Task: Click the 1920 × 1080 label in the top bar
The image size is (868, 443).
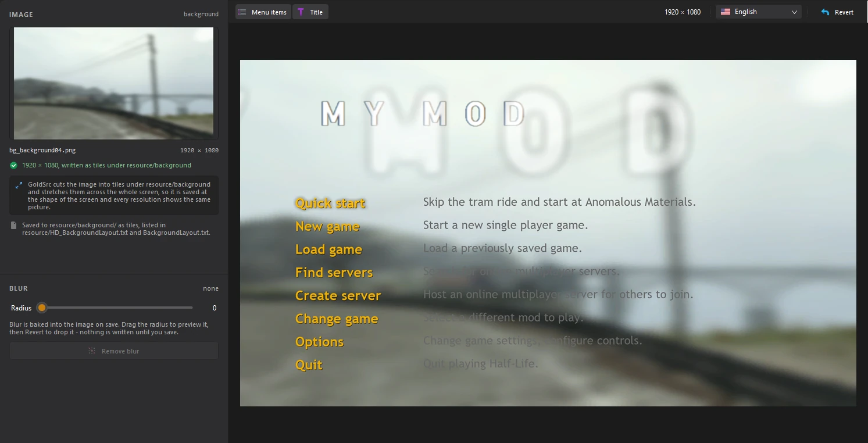Action: coord(683,12)
